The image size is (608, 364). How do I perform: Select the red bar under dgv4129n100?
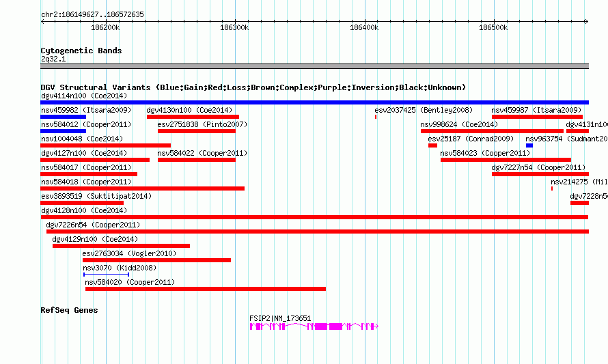click(x=121, y=246)
